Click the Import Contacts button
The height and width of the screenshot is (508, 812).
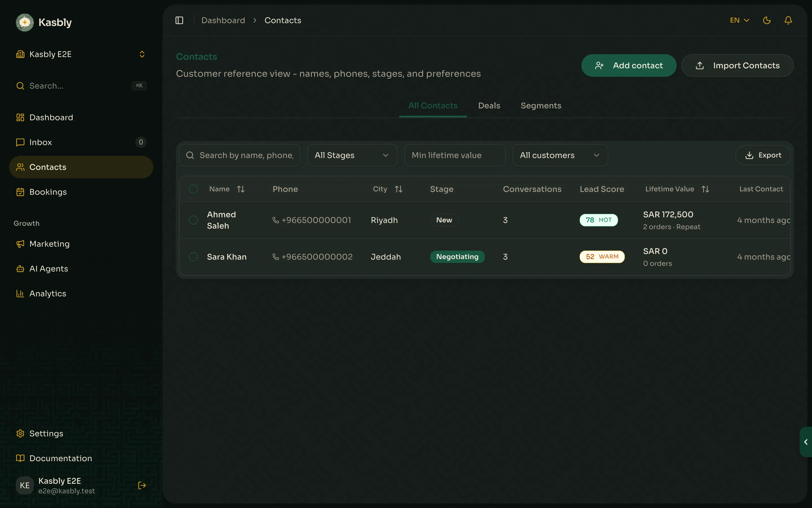[x=737, y=65]
